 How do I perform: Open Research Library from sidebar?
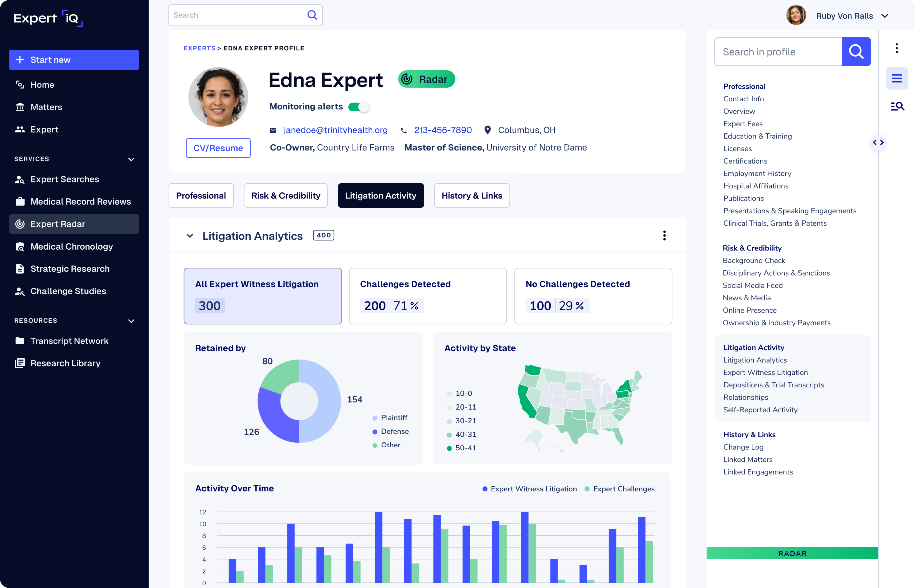click(74, 363)
